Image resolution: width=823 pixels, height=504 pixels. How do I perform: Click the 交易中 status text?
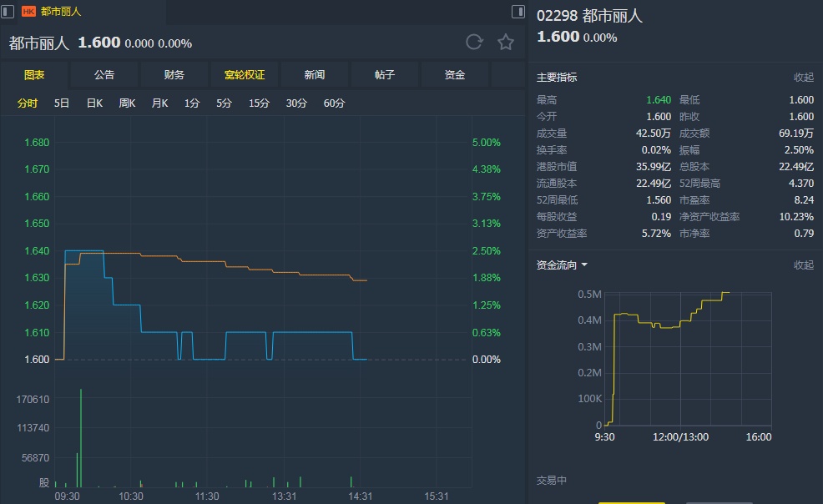click(551, 480)
